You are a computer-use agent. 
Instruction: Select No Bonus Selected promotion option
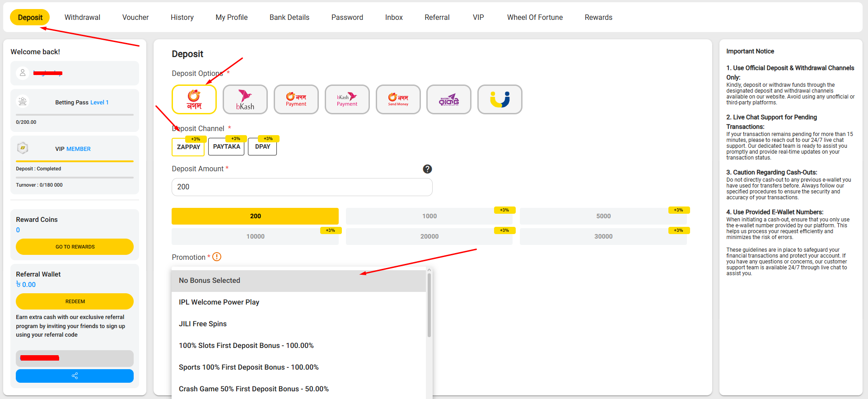coord(299,281)
